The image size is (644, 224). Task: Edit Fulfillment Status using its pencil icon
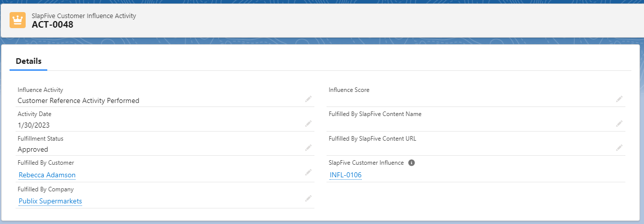308,148
